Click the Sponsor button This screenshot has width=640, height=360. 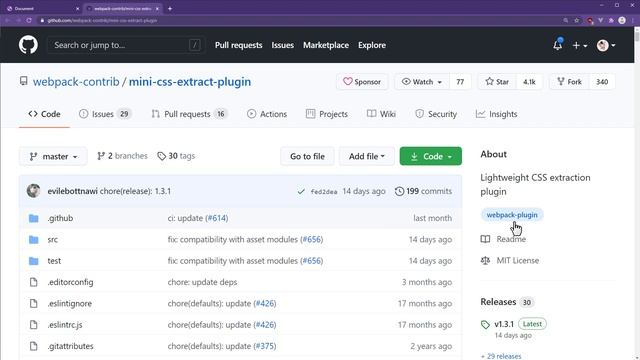click(x=362, y=82)
